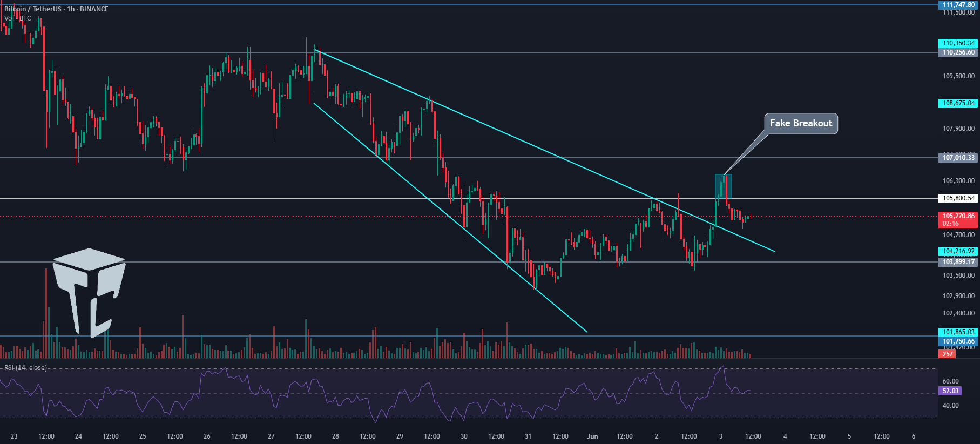Image resolution: width=980 pixels, height=444 pixels.
Task: Select the 108,675.04 price level tag
Action: pyautogui.click(x=958, y=103)
